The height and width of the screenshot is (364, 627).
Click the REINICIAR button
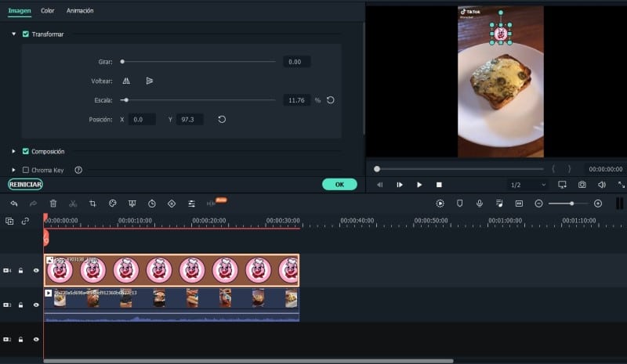[x=25, y=184]
